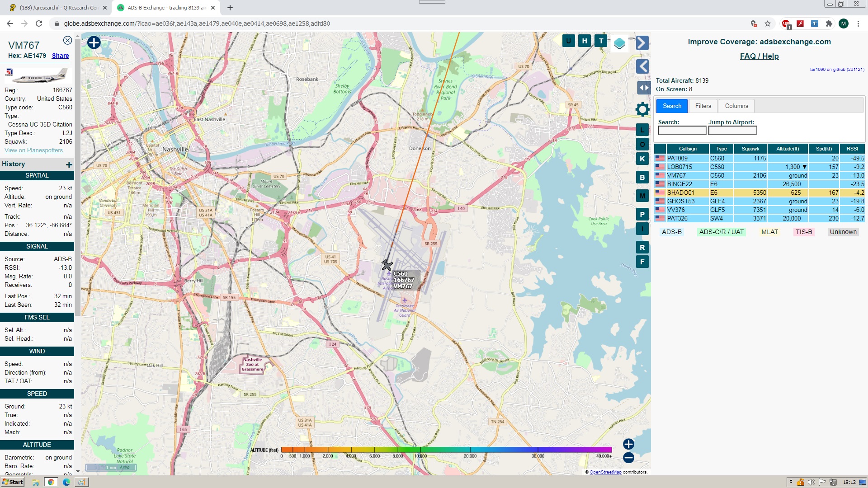Close the VM767 aircraft info panel

tap(67, 41)
